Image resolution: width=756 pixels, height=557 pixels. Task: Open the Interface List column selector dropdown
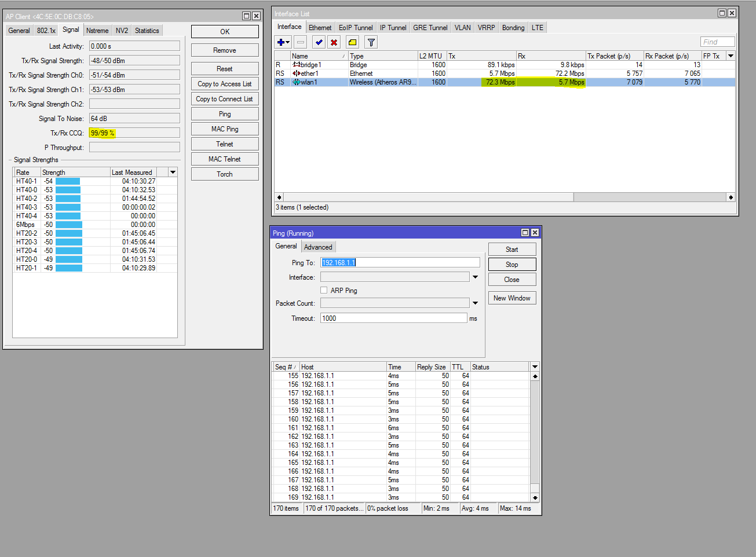point(731,56)
